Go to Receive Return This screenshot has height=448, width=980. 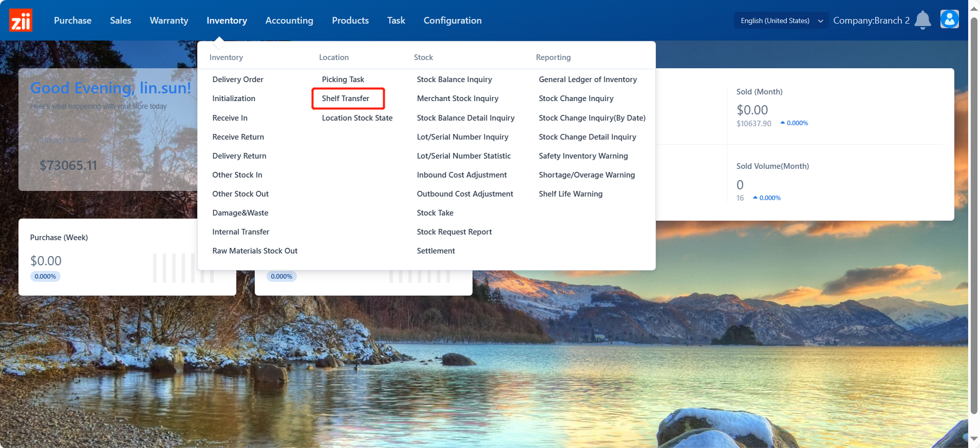[x=238, y=137]
